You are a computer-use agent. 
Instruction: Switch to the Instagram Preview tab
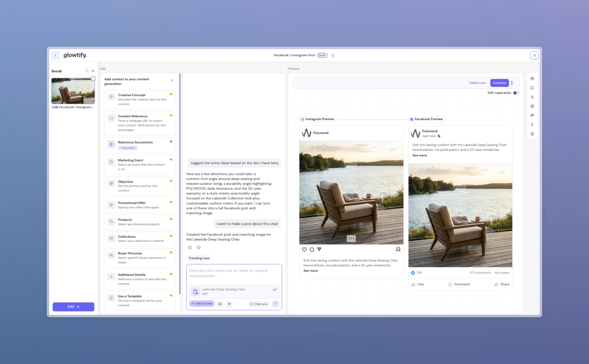click(317, 119)
